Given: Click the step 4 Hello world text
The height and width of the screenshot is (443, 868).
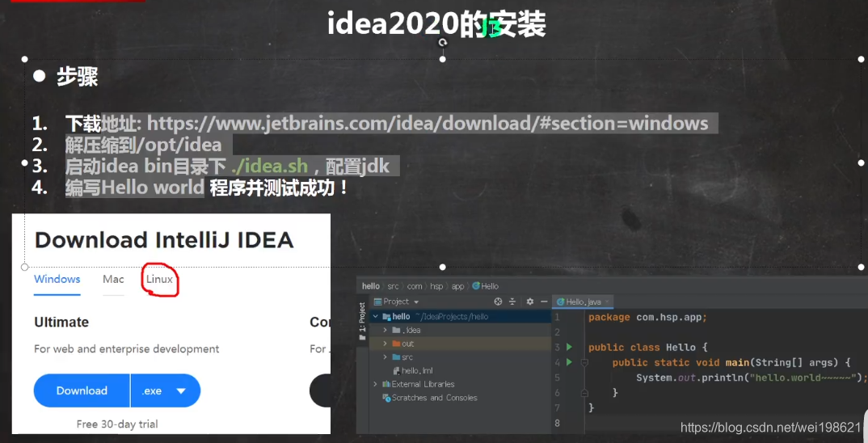Looking at the screenshot, I should point(153,188).
